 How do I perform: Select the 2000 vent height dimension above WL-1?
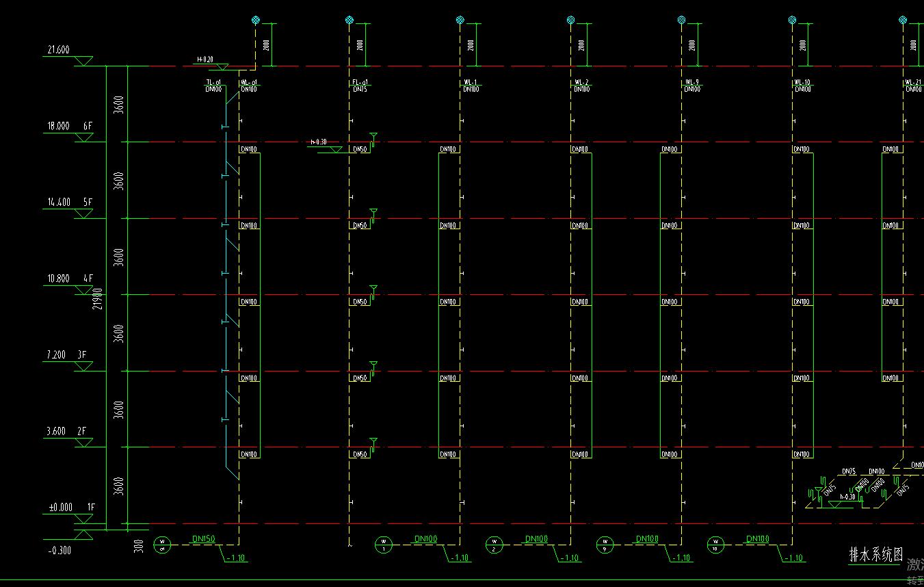click(x=471, y=45)
